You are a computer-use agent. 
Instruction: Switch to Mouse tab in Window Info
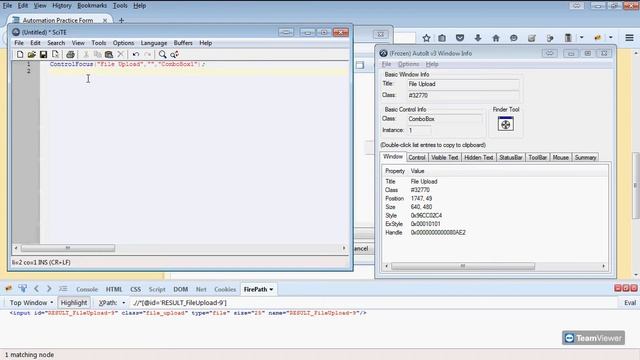click(x=560, y=157)
